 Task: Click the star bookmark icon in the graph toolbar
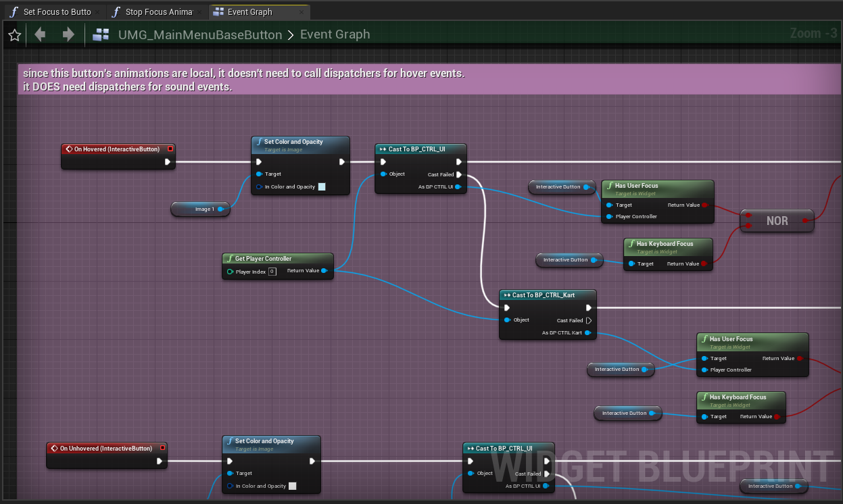14,34
